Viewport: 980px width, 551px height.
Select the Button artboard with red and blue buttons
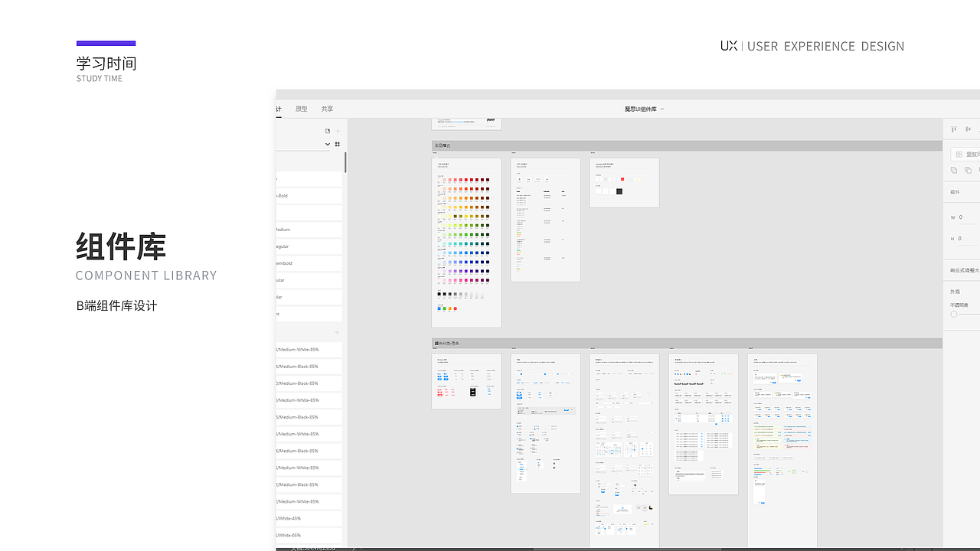(x=466, y=381)
